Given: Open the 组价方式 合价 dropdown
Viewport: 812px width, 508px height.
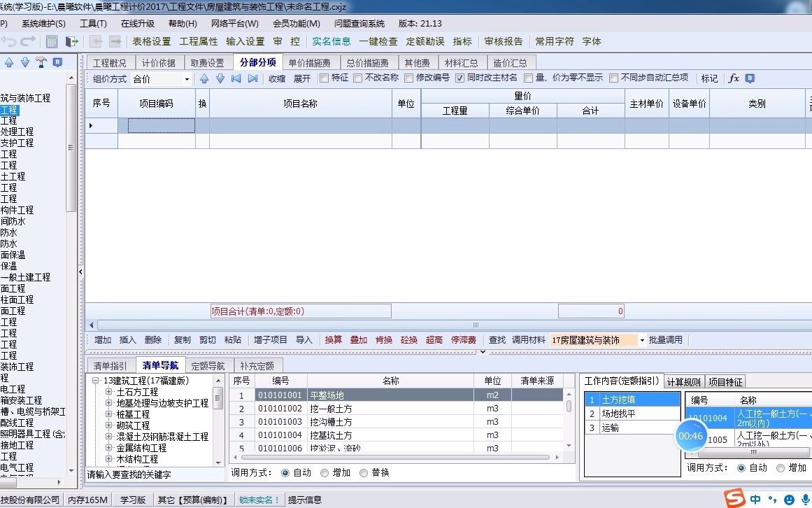Looking at the screenshot, I should [x=187, y=78].
